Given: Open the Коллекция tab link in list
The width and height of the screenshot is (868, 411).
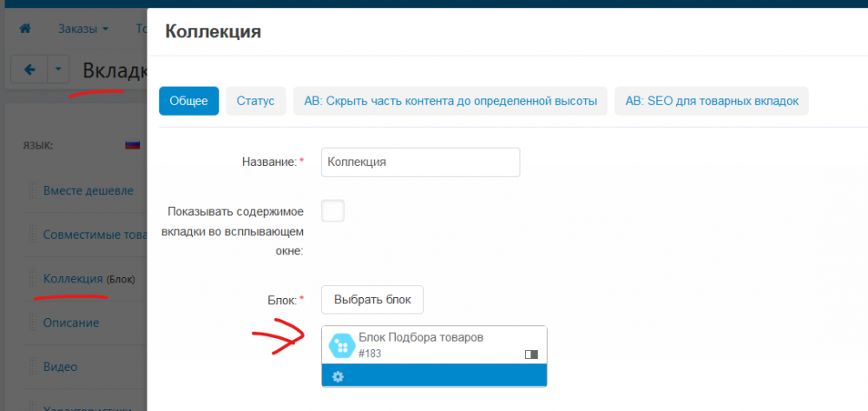Looking at the screenshot, I should pyautogui.click(x=73, y=279).
